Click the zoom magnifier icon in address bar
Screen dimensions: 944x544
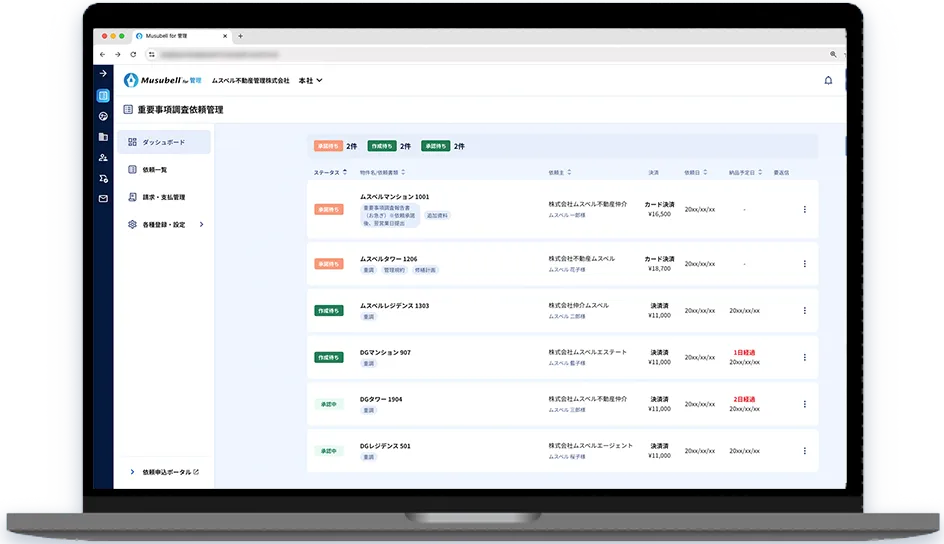(833, 54)
